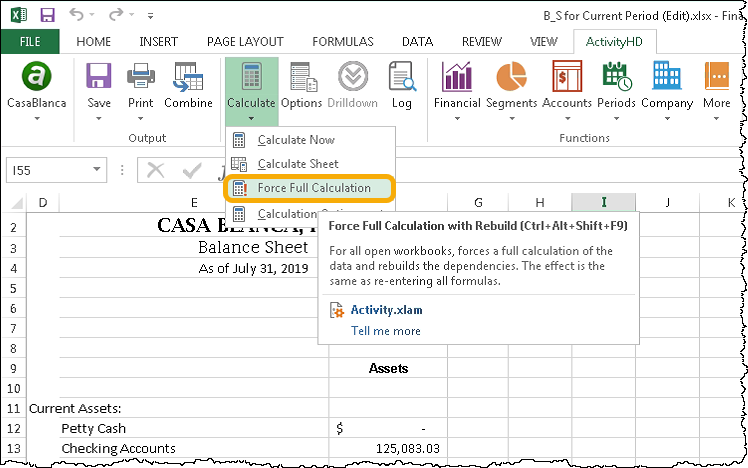The width and height of the screenshot is (748, 468).
Task: Expand the Segments dropdown arrow
Action: (512, 118)
